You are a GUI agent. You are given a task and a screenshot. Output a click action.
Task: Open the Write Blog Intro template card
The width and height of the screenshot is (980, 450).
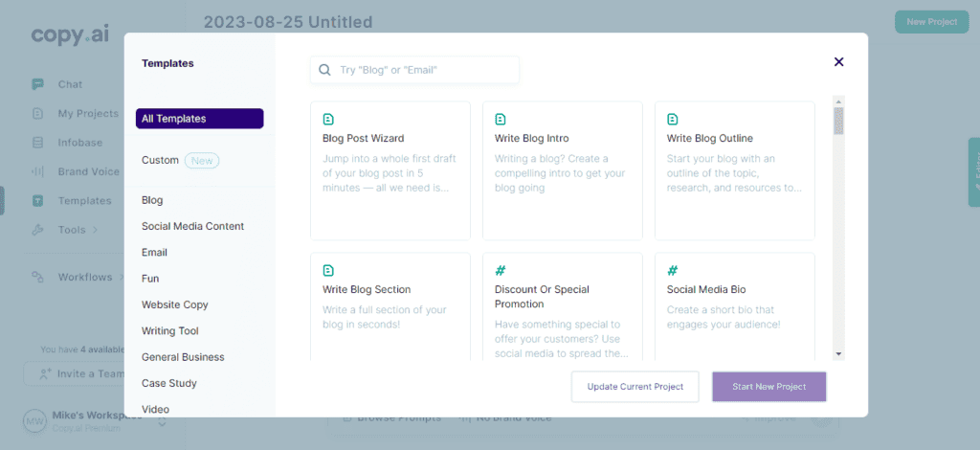[563, 170]
